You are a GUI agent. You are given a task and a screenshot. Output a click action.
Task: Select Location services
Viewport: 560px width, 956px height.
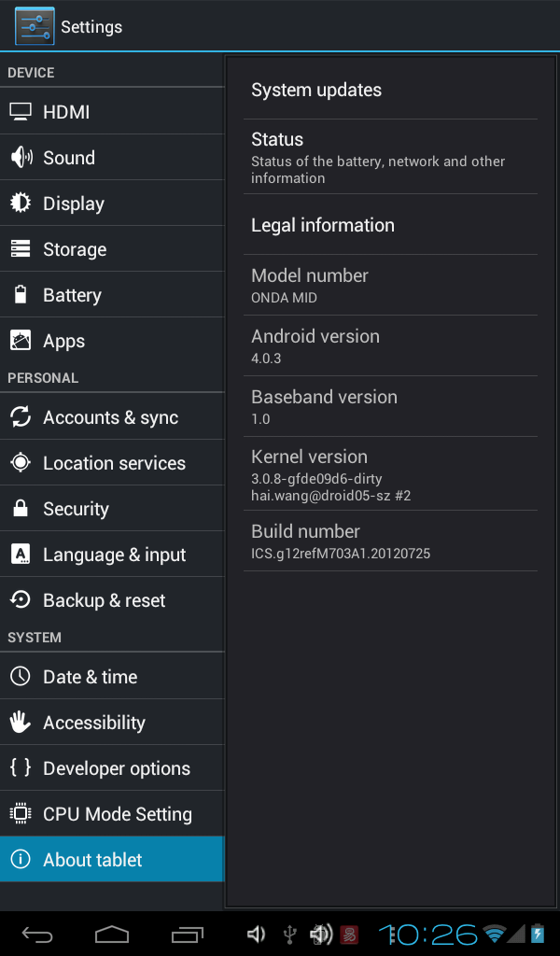112,463
